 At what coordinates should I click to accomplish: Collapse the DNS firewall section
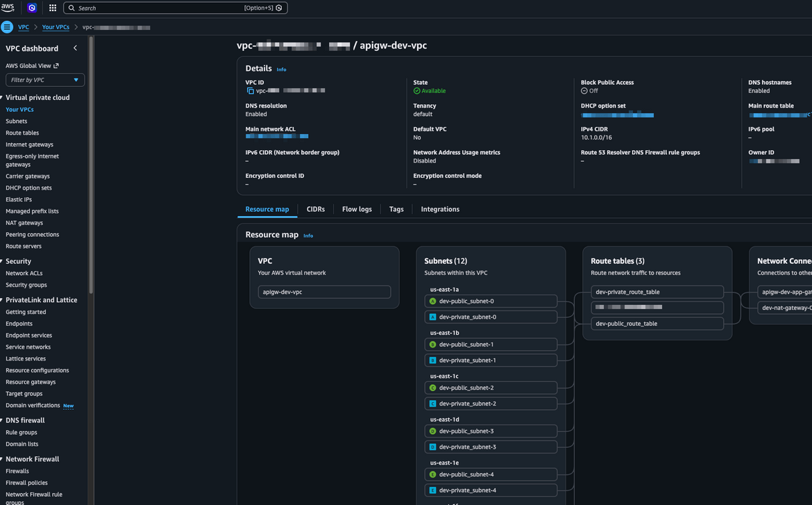tap(1, 420)
